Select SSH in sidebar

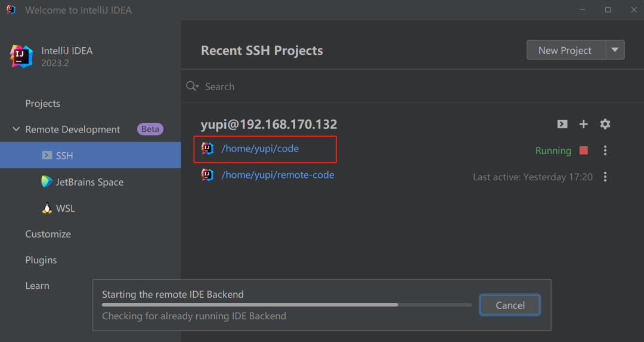coord(91,155)
